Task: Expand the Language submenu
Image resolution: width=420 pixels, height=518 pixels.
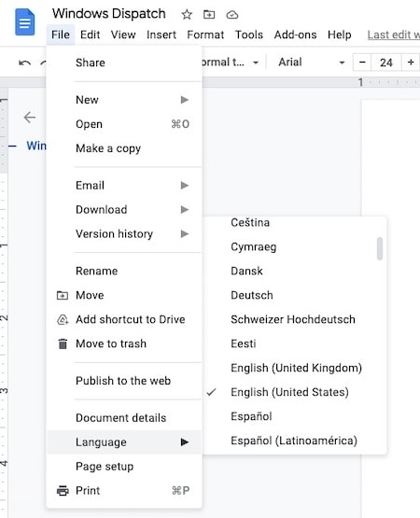Action: 124,442
